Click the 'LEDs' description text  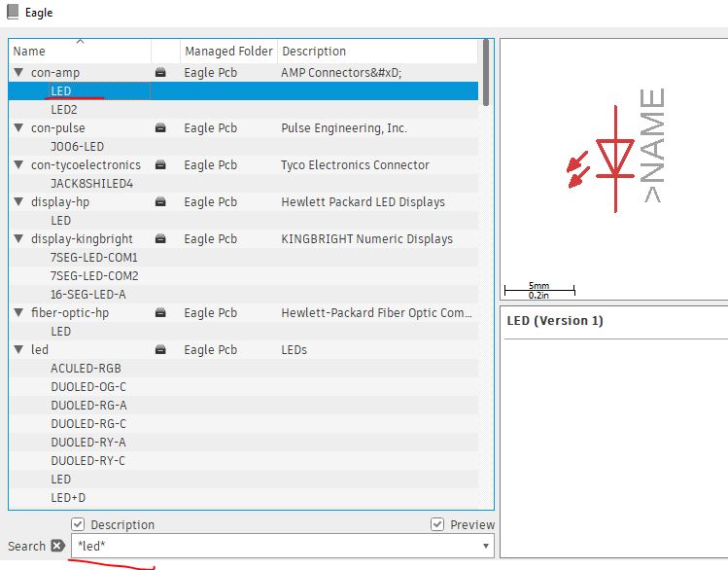[x=294, y=350]
